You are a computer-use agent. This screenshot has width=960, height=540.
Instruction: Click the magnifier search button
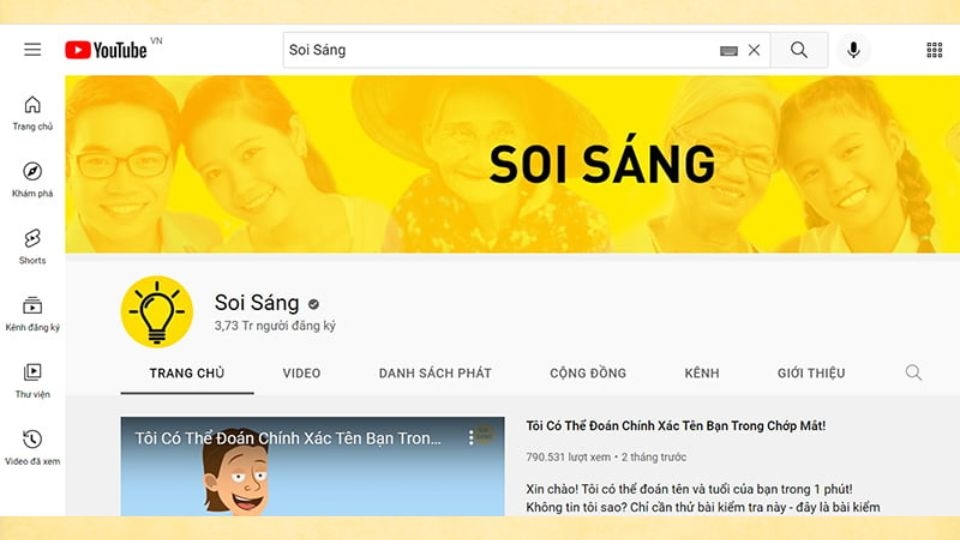coord(799,50)
